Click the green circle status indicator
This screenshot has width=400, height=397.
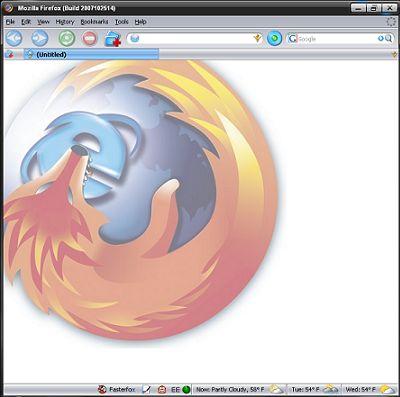click(186, 389)
